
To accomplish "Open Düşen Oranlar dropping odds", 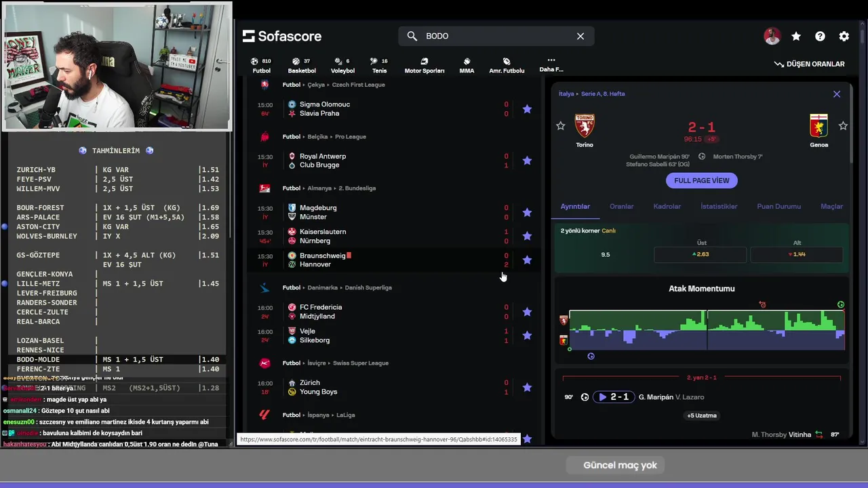I will [810, 64].
